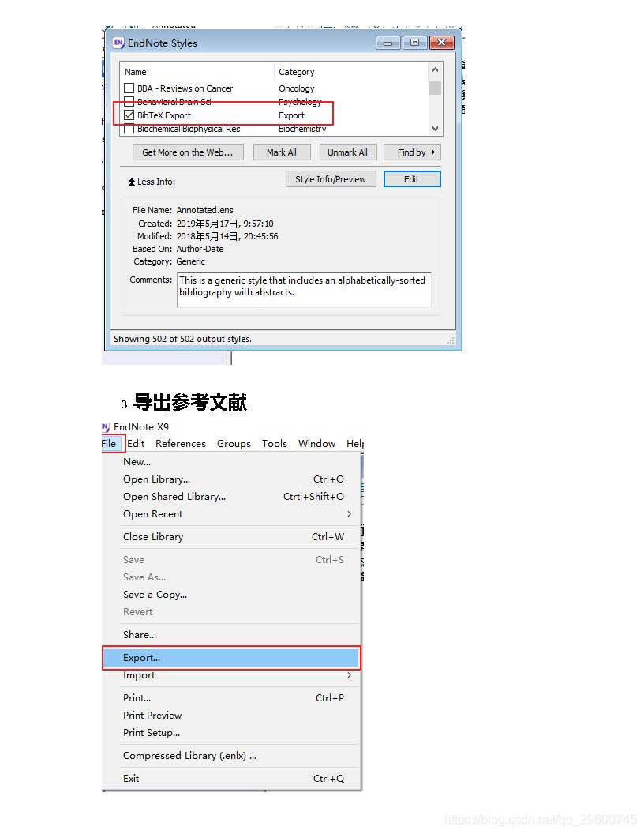
Task: Click Get More on the Web button
Action: tap(188, 152)
